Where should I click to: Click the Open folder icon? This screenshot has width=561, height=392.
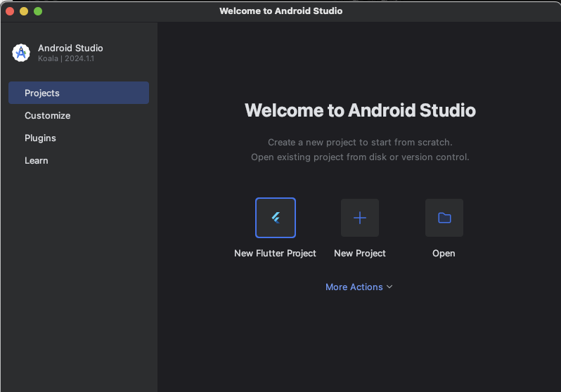click(444, 218)
